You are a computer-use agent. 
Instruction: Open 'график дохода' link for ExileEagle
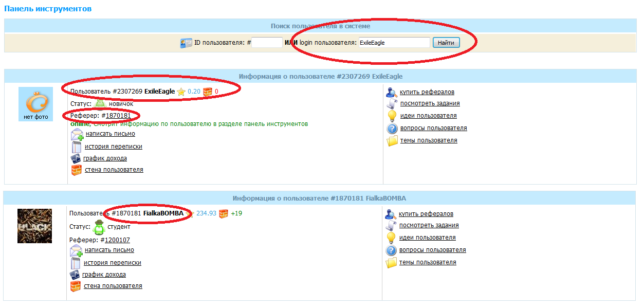[105, 158]
